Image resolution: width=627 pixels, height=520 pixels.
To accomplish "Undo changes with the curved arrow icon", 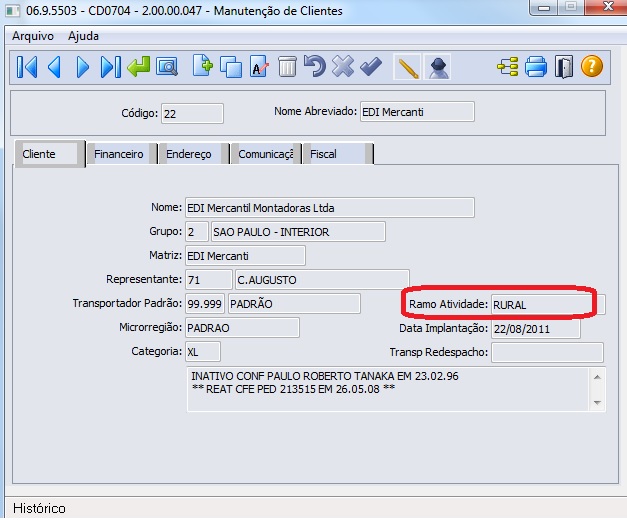I will pos(315,66).
